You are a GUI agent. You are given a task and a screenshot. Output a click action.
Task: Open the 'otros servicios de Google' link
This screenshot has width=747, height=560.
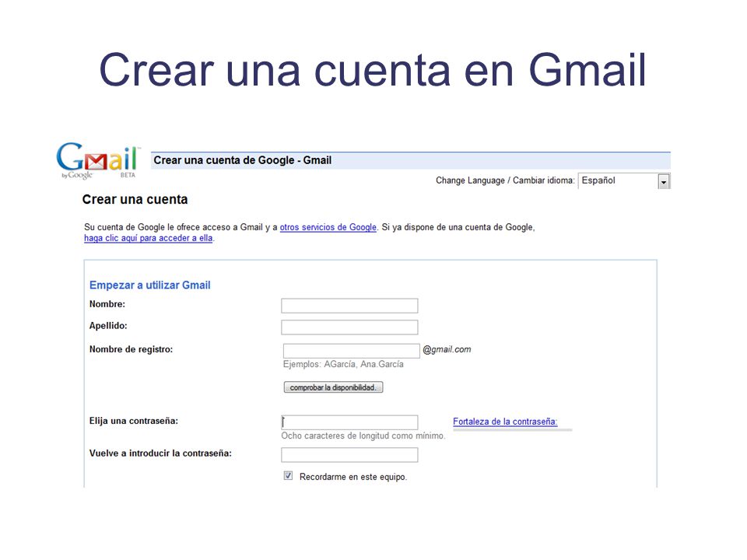tap(328, 227)
